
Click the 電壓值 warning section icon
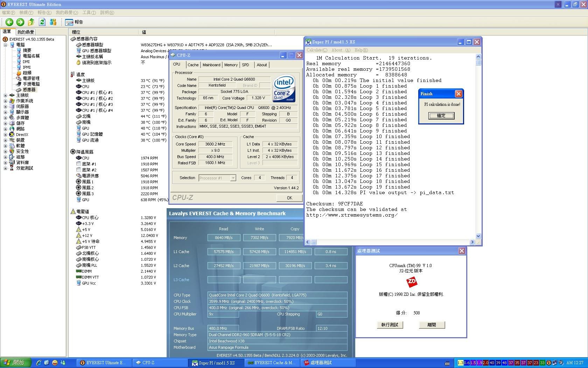coord(73,211)
